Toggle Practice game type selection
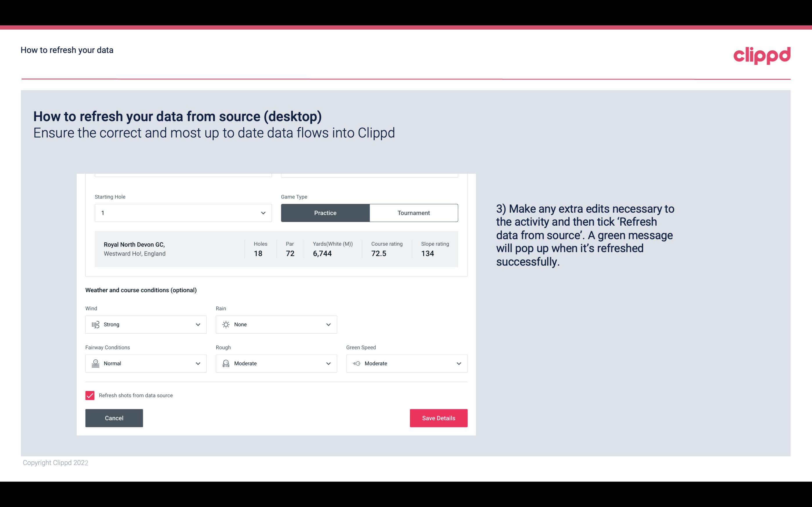The image size is (812, 507). coord(325,213)
